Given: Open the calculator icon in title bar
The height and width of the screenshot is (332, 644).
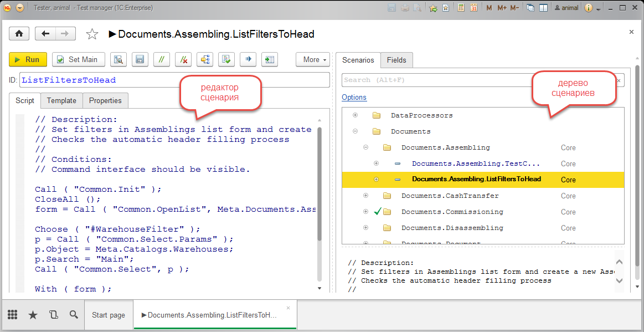Looking at the screenshot, I should 461,8.
